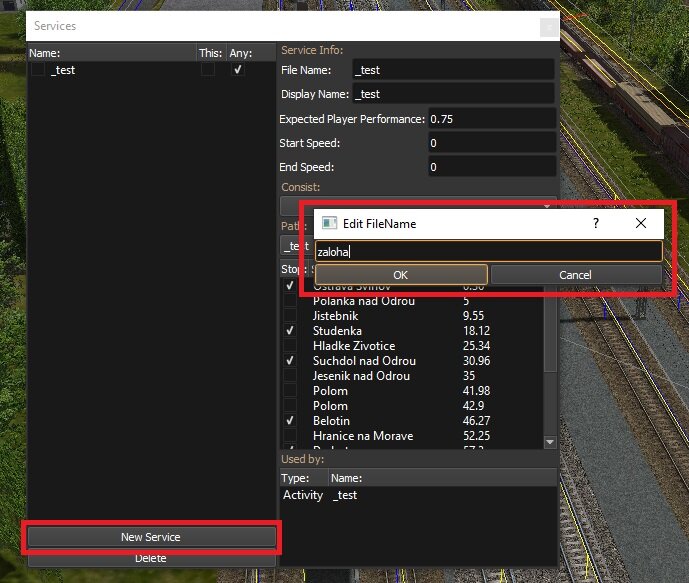Click the stops list scroll-down arrow
Image resolution: width=689 pixels, height=583 pixels.
coord(549,442)
